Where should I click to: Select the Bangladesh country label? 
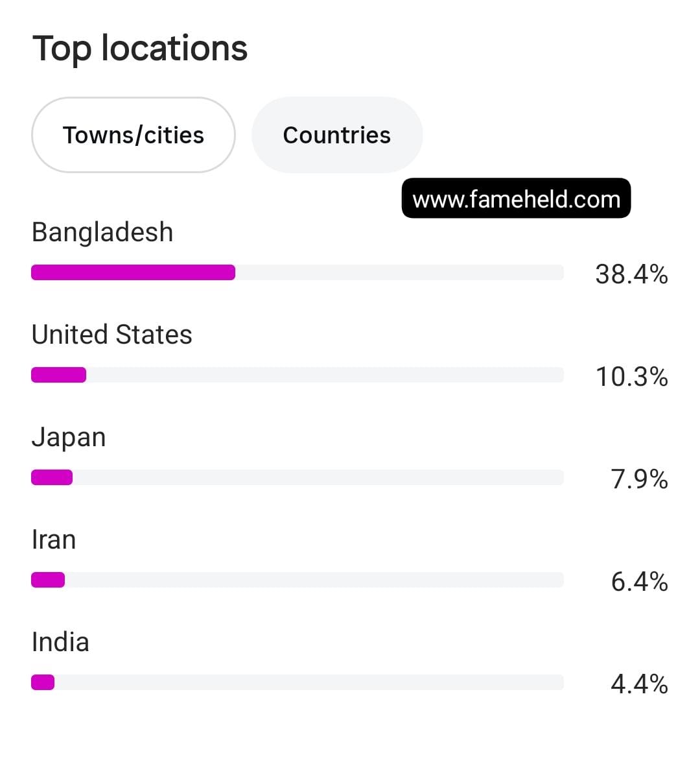point(102,232)
